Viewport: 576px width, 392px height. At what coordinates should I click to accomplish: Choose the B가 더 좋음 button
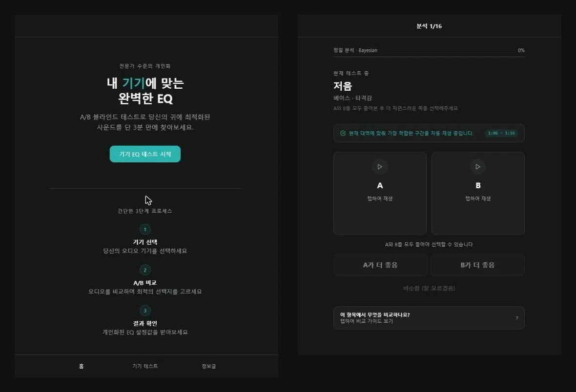(x=477, y=265)
